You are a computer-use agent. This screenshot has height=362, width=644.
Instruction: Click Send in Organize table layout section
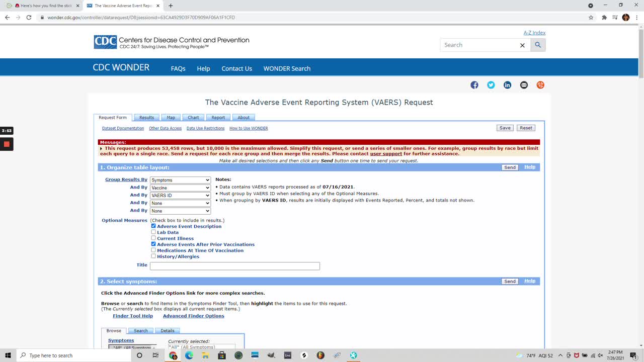pyautogui.click(x=510, y=167)
